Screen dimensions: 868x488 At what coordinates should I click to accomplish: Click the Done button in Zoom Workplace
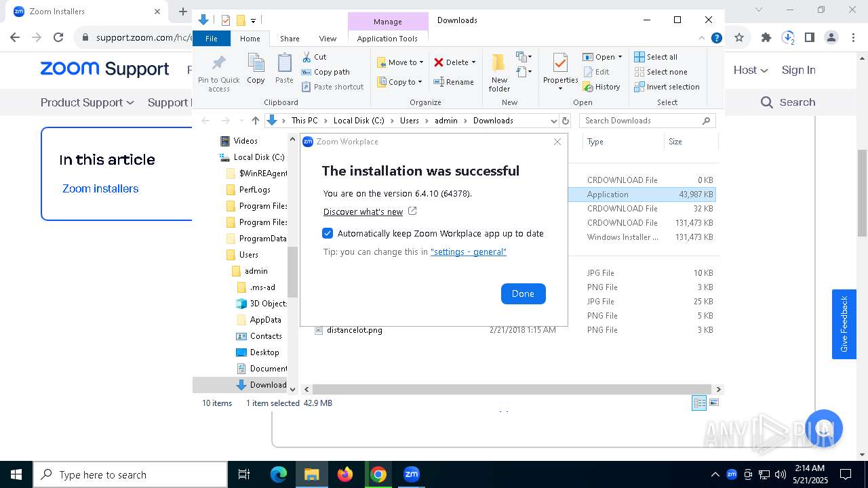(x=523, y=293)
